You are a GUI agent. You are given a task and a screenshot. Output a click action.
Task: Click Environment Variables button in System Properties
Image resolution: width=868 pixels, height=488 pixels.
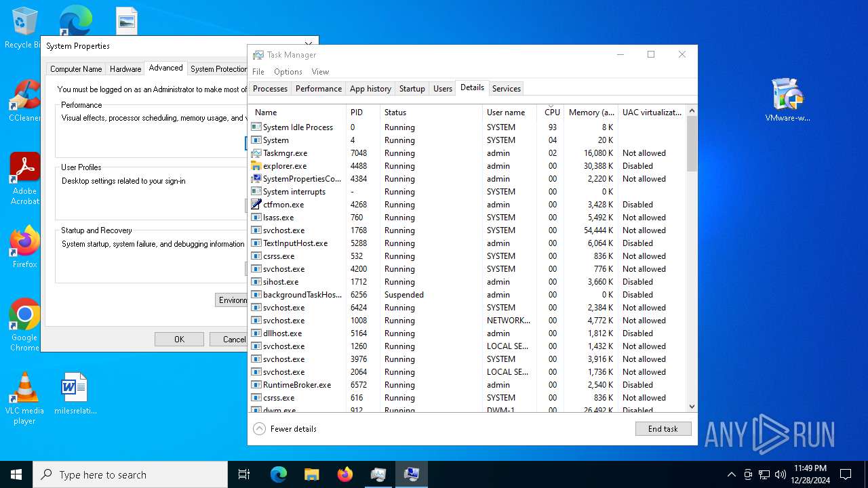point(231,300)
